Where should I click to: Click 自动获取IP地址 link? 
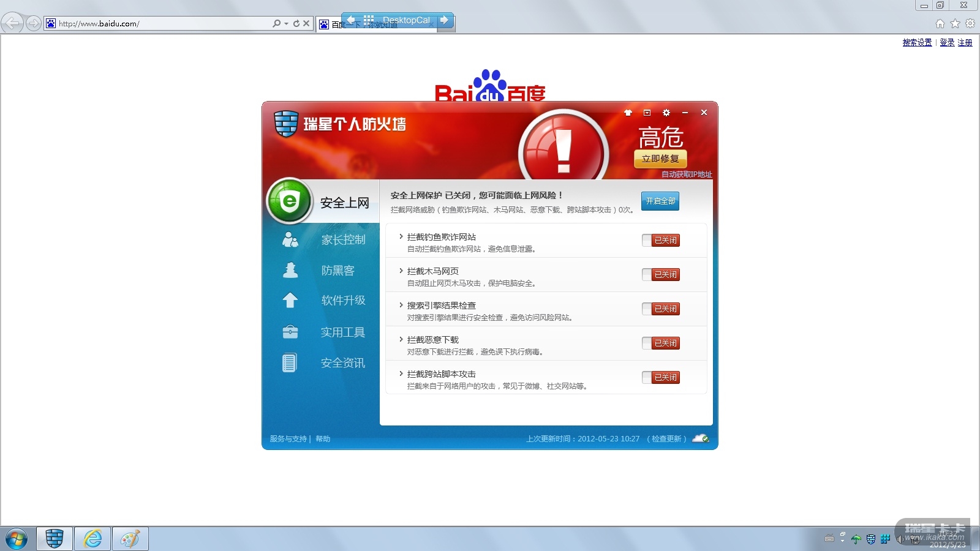click(x=687, y=174)
